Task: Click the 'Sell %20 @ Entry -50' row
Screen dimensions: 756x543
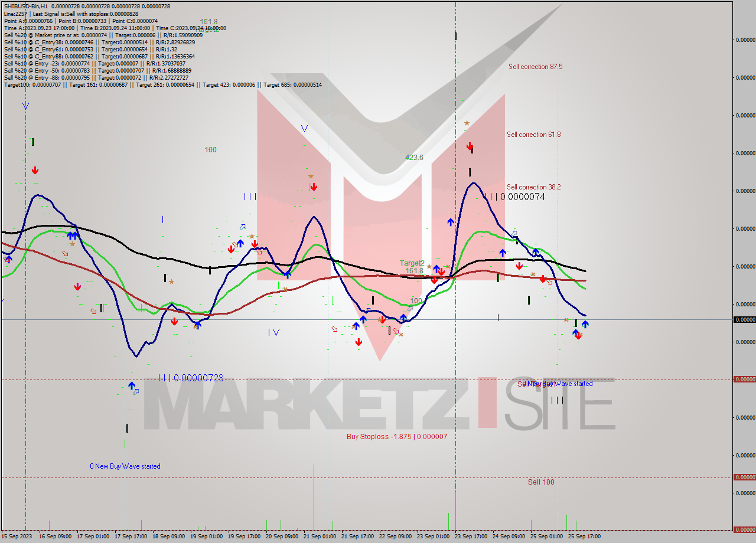Action: pos(97,70)
